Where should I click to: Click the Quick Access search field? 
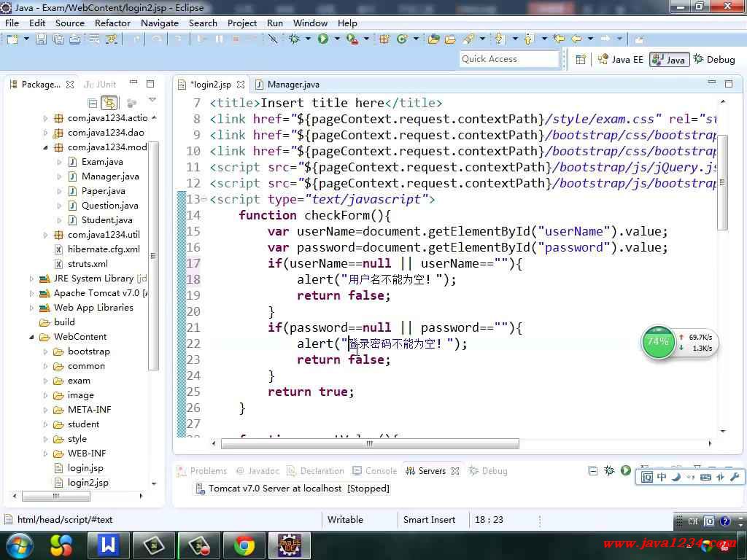pos(508,59)
